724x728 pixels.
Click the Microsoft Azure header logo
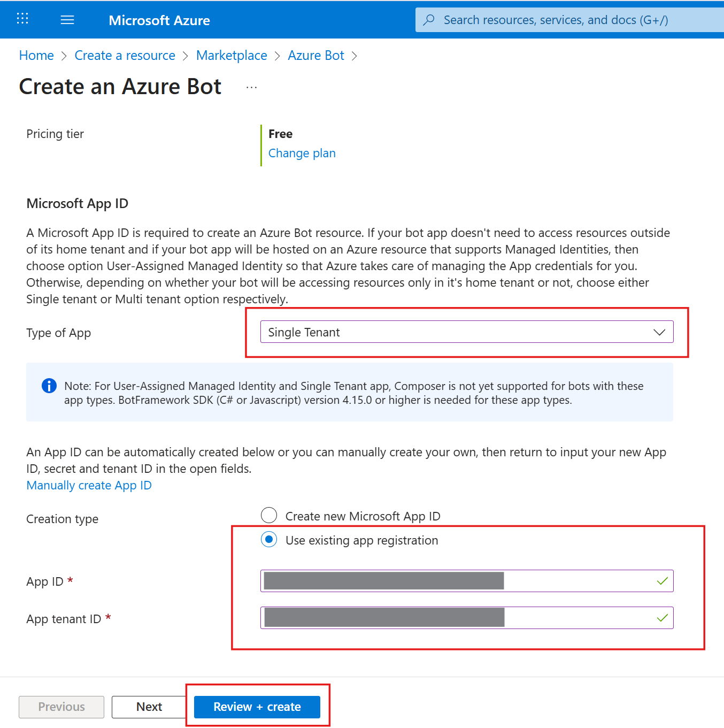pos(159,20)
